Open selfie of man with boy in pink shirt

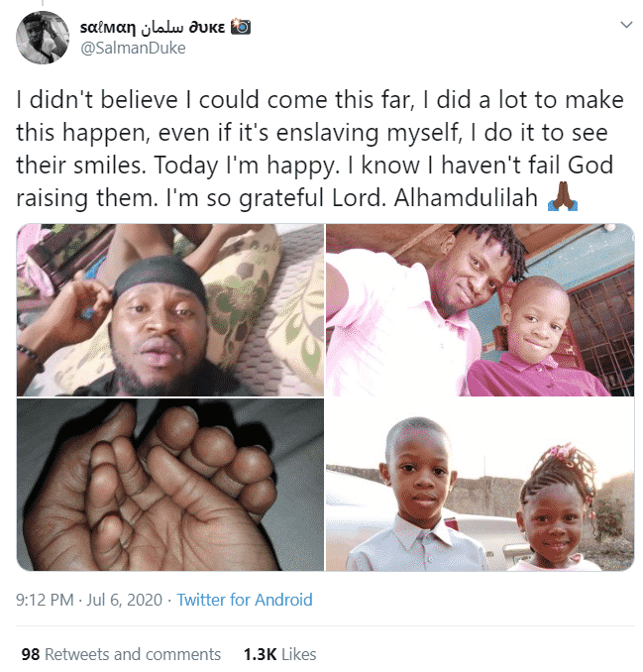pos(480,310)
